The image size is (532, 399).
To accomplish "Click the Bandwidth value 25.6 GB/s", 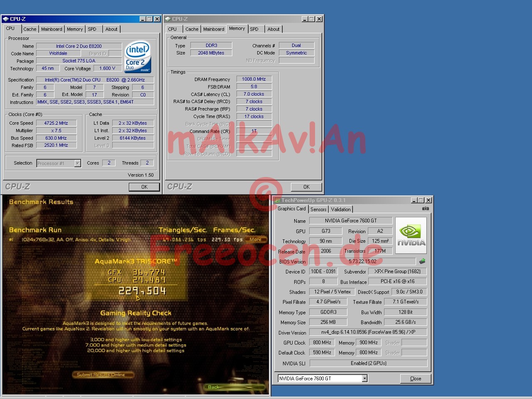I will pyautogui.click(x=405, y=322).
